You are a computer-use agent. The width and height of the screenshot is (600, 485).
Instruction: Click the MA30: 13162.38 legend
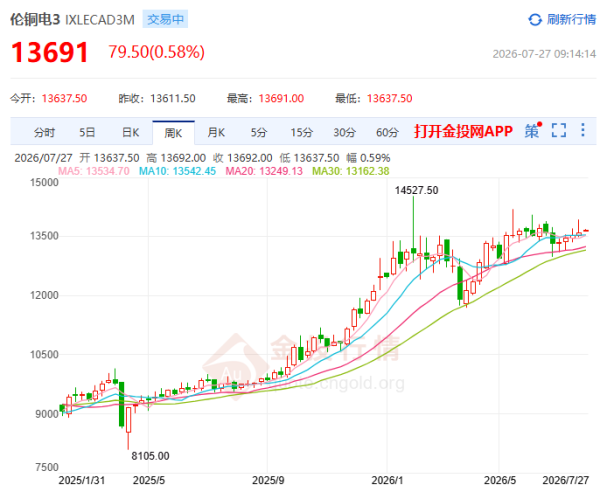pyautogui.click(x=351, y=171)
